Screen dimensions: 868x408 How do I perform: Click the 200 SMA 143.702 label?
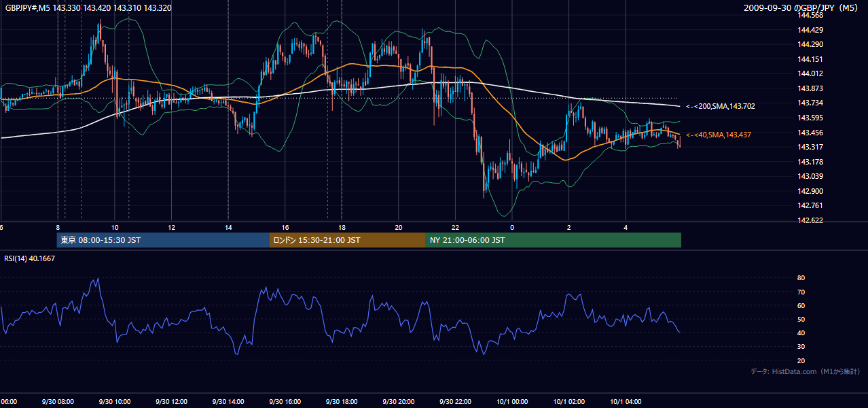[x=721, y=106]
